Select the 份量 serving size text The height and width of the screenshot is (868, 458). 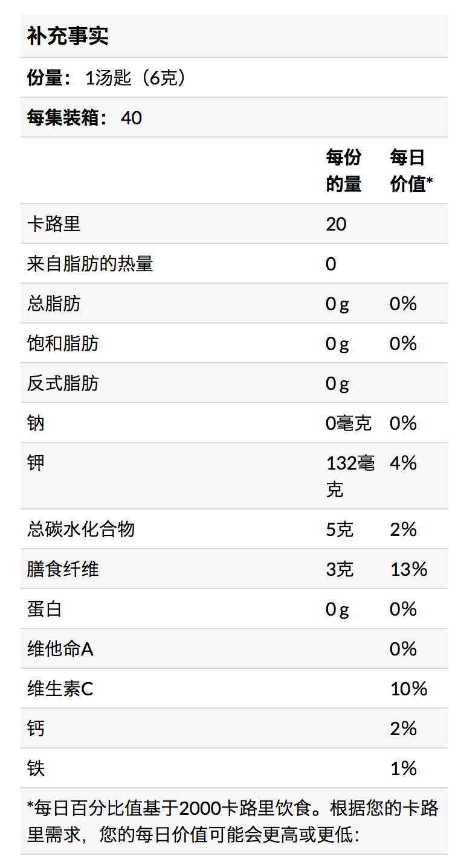click(106, 78)
